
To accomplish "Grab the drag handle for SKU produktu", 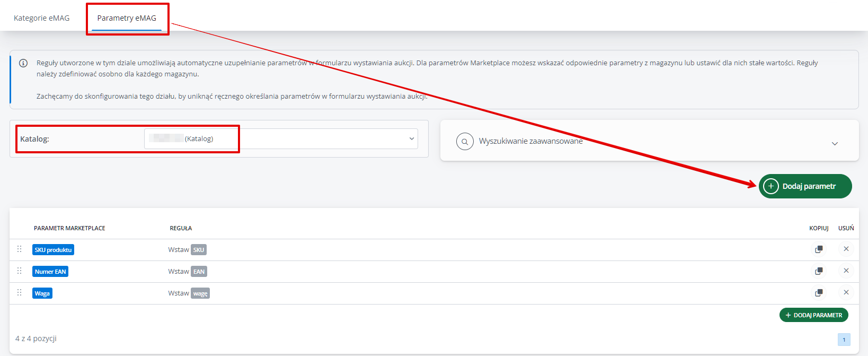I will tap(20, 249).
